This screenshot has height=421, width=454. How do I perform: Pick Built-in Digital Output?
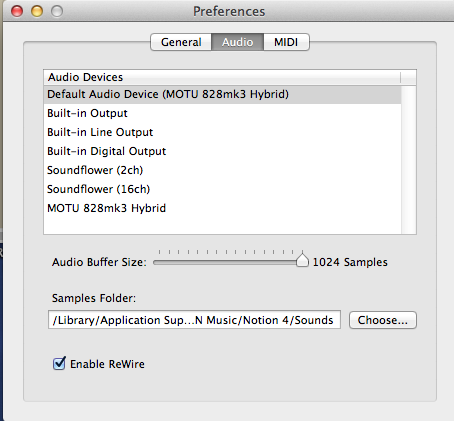(x=222, y=151)
